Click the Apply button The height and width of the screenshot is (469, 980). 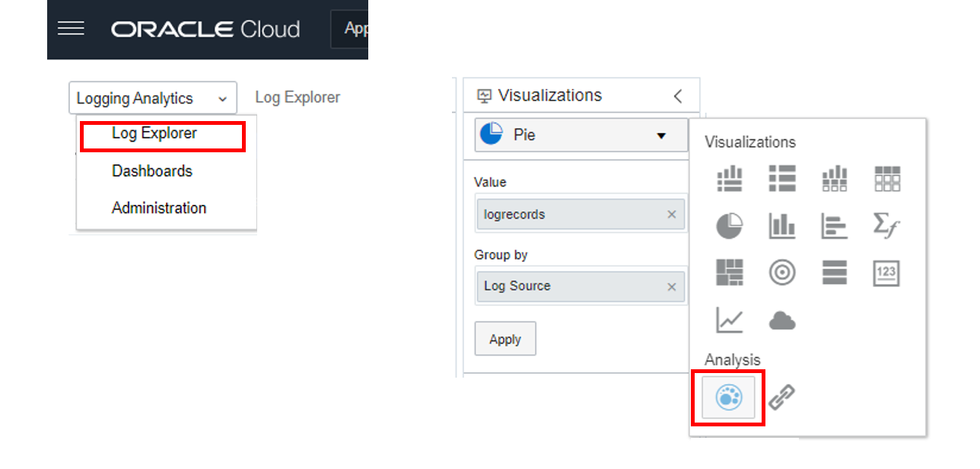tap(504, 338)
